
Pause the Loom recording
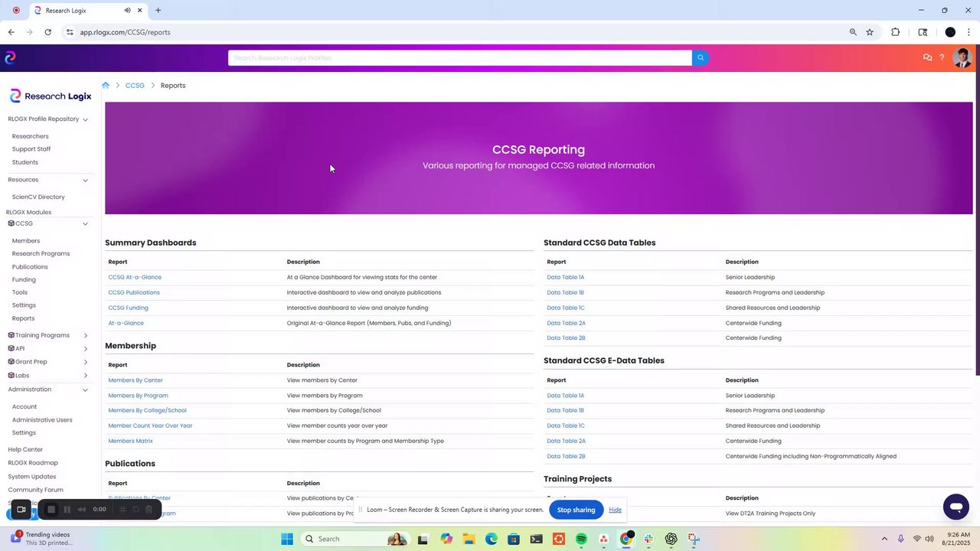(67, 510)
